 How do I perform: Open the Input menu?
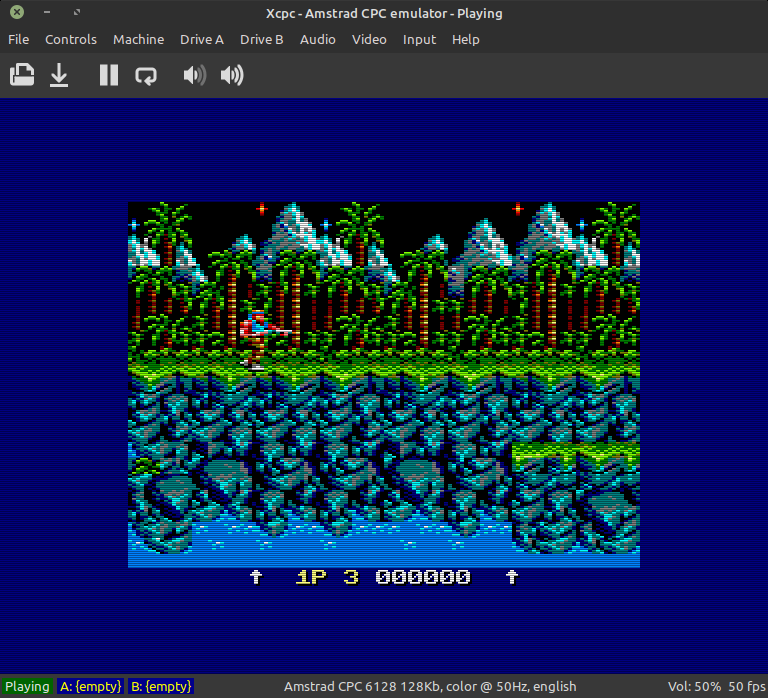pyautogui.click(x=419, y=40)
